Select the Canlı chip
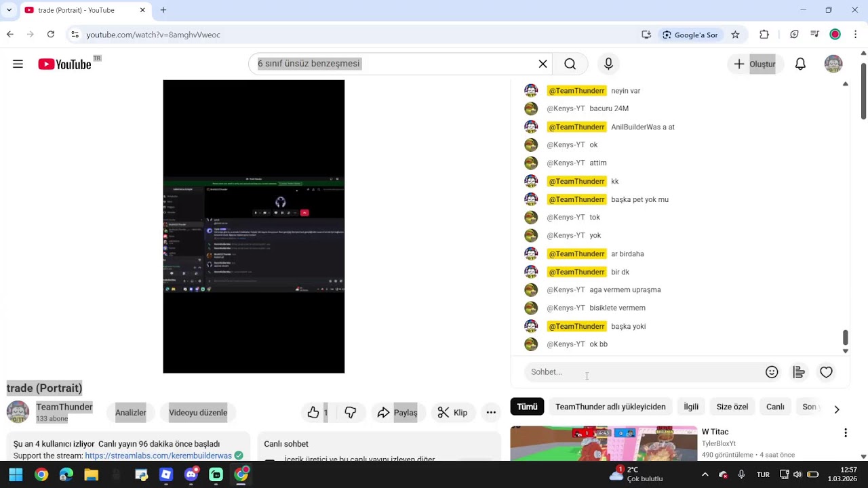The width and height of the screenshot is (868, 488). [775, 407]
